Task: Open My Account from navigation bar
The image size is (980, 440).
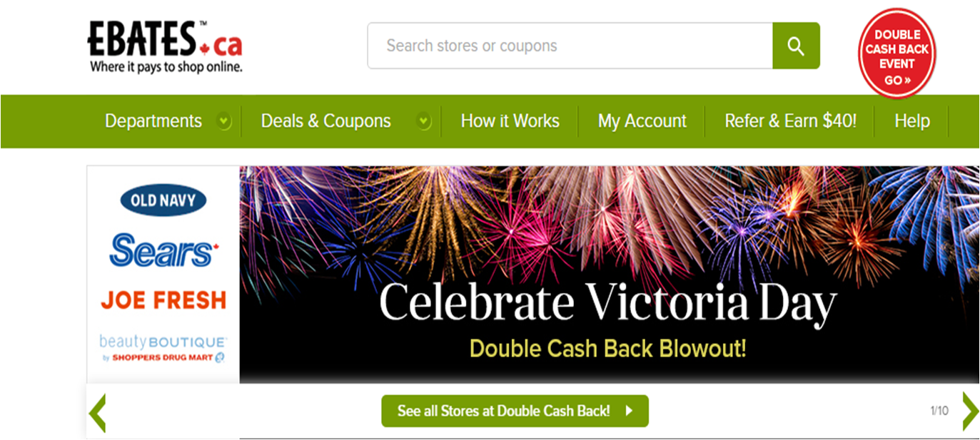Action: pyautogui.click(x=642, y=121)
